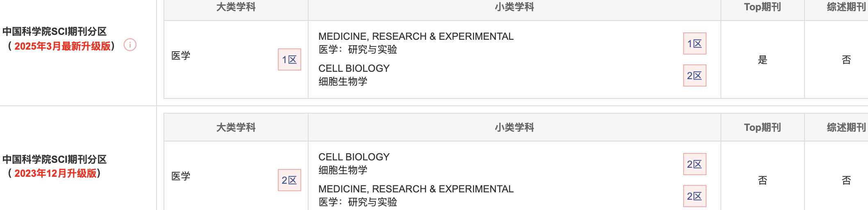
Task: Click the 是 value under Top期刊 in 2025 table
Action: tap(763, 60)
